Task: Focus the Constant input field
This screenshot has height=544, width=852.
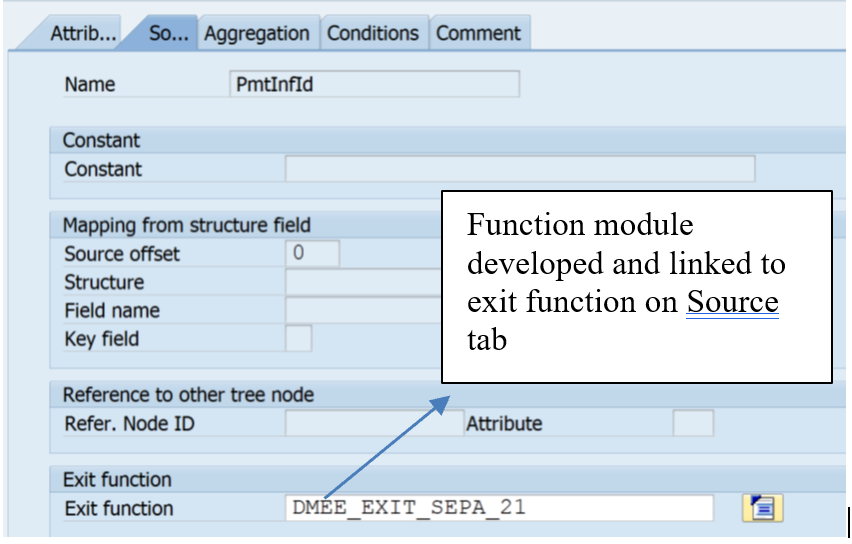Action: pyautogui.click(x=520, y=168)
